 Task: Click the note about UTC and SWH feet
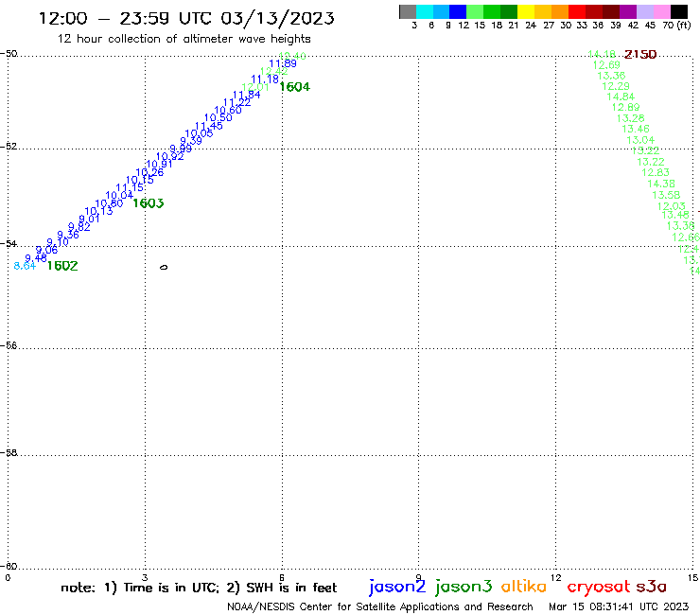point(199,588)
